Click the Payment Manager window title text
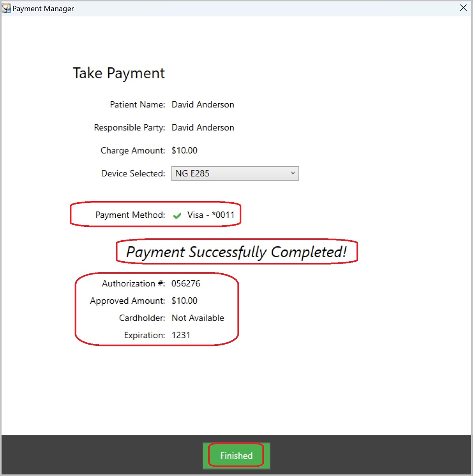This screenshot has width=473, height=476. pos(43,9)
